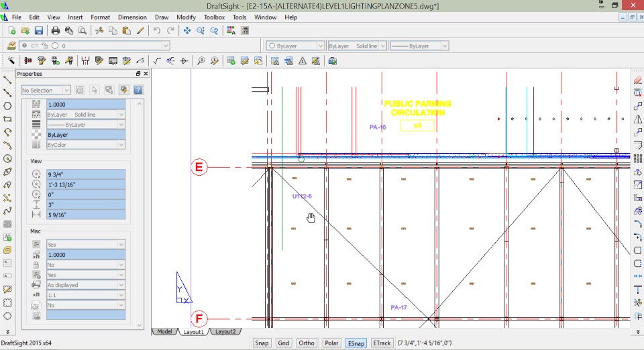Open the Solid line linestyle dropdown
The width and height of the screenshot is (644, 350).
[x=357, y=46]
